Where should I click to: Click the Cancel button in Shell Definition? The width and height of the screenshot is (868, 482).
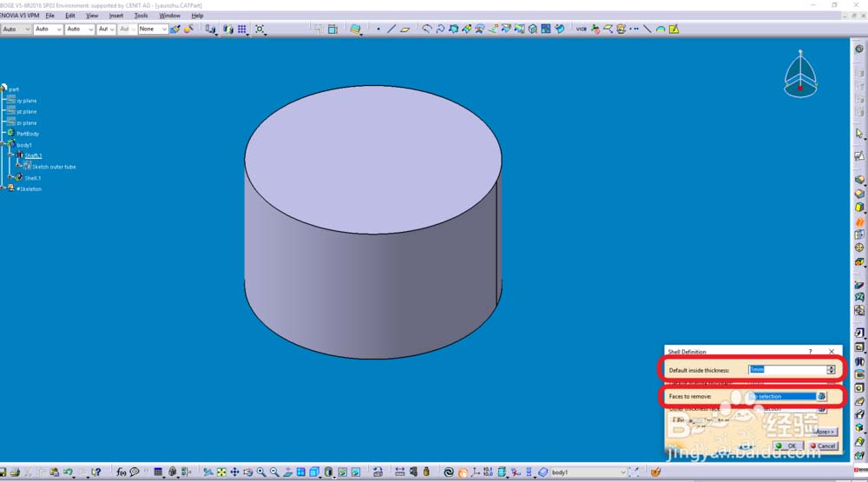click(x=823, y=446)
